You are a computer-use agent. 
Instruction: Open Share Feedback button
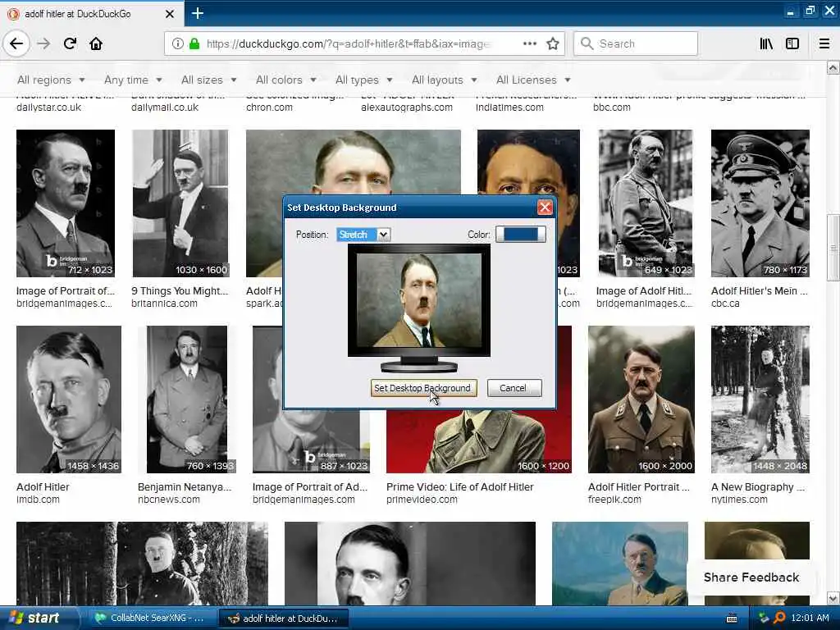tap(751, 577)
